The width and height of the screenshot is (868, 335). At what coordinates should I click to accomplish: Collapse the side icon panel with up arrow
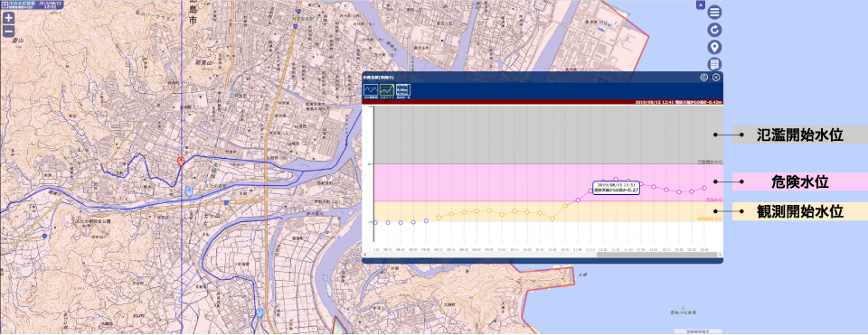point(700,5)
